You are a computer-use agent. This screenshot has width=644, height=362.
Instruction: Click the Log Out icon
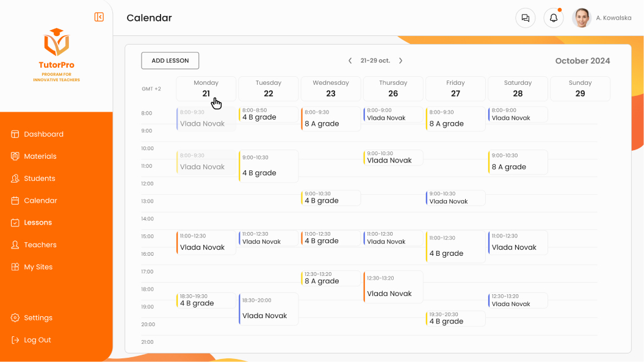pos(15,340)
